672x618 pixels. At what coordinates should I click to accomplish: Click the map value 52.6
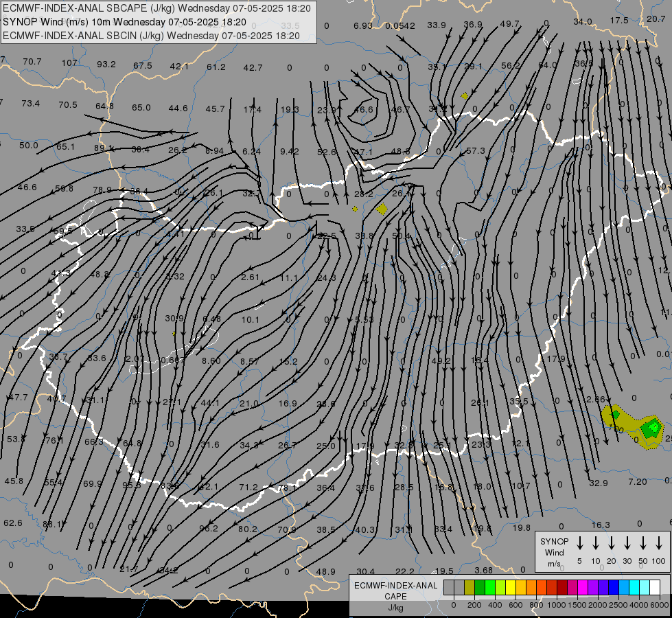coord(327,152)
